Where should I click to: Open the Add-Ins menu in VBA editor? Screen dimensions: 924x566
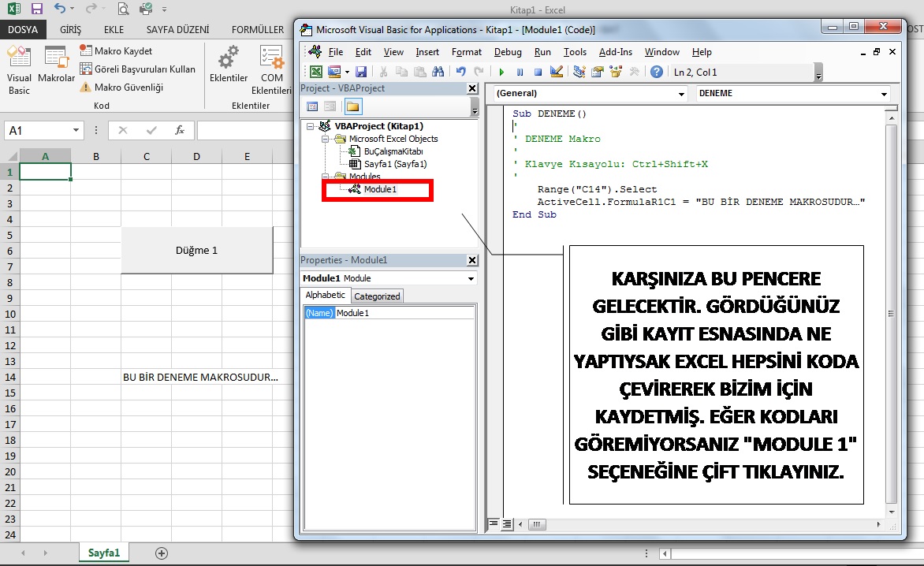[x=616, y=52]
